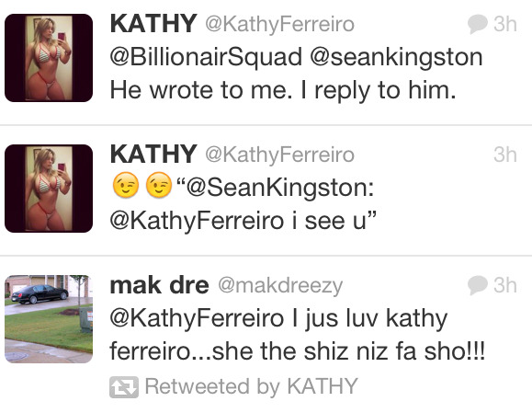Open Kathy's avatar on the first tweet
The height and width of the screenshot is (413, 532).
coord(49,58)
